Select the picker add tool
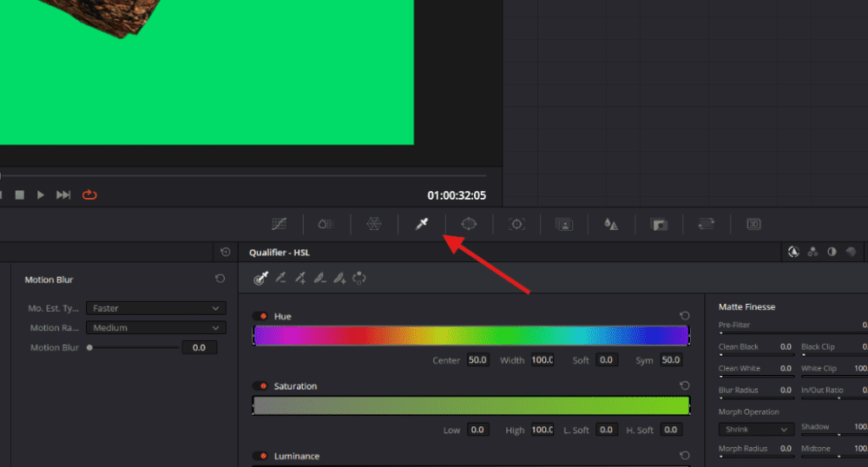This screenshot has width=868, height=467. [300, 278]
